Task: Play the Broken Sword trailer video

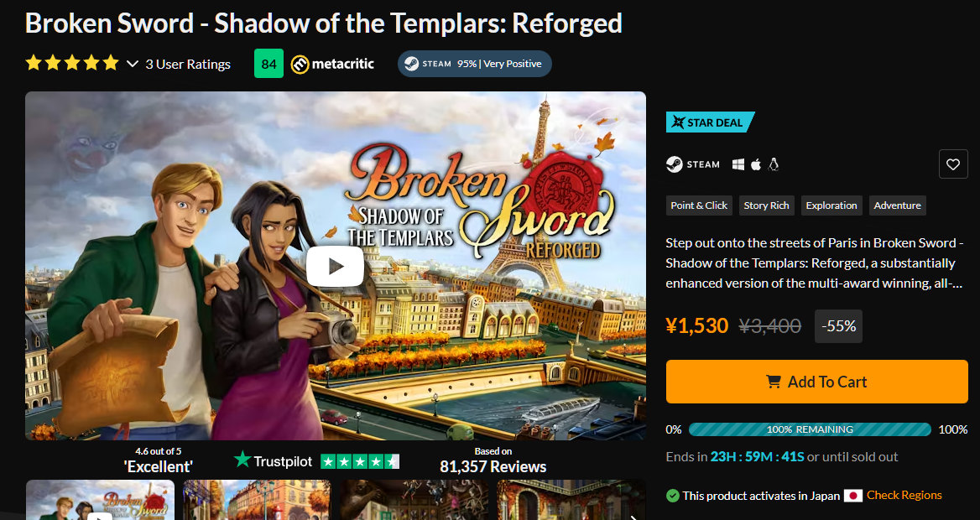Action: pyautogui.click(x=335, y=266)
